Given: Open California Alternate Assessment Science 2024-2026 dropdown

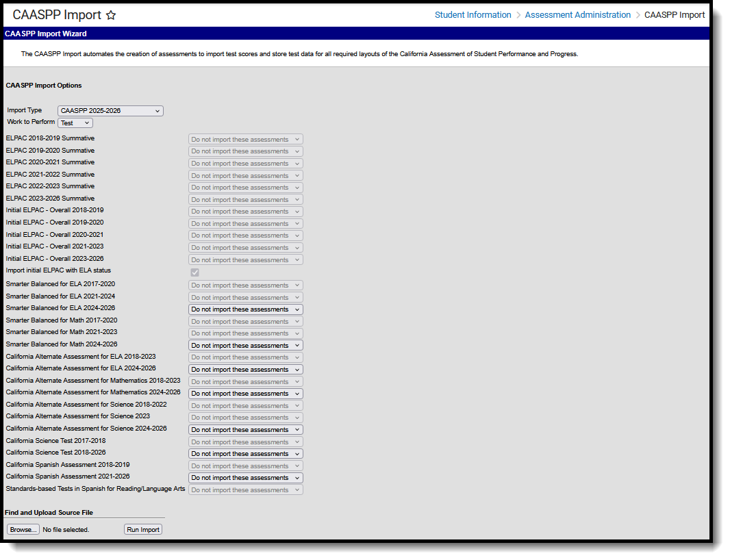Looking at the screenshot, I should click(x=246, y=430).
